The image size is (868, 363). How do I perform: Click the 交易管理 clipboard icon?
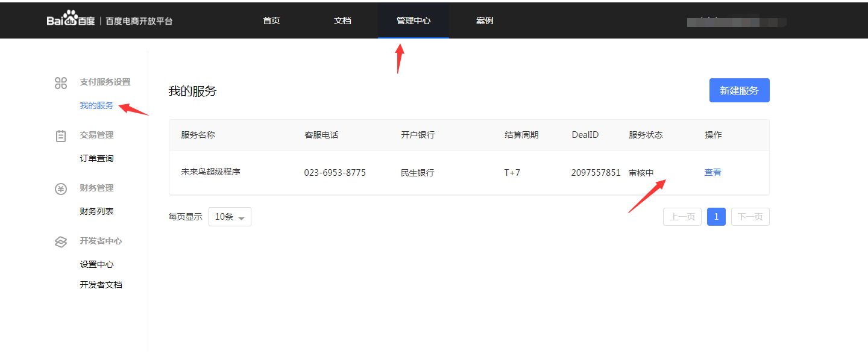(x=61, y=135)
